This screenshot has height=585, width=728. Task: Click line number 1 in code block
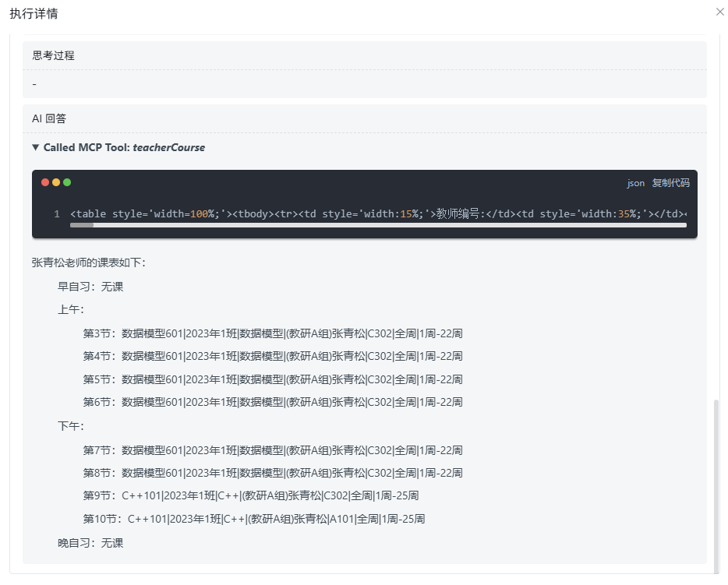(x=57, y=214)
